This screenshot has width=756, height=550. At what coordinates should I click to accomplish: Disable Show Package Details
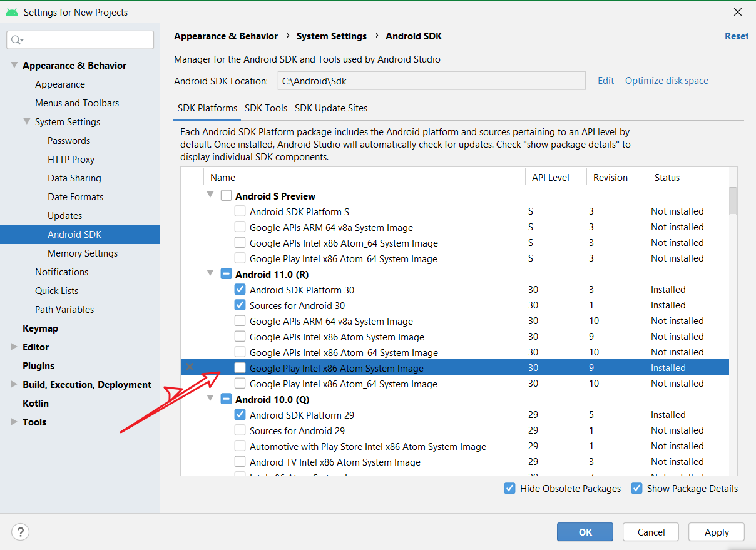pos(636,488)
